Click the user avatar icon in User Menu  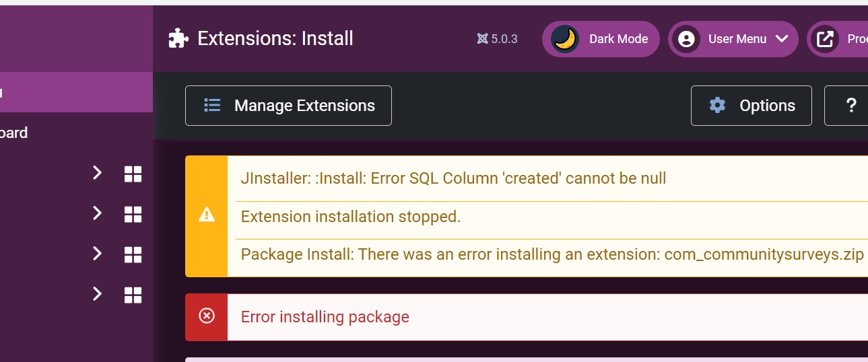(686, 39)
